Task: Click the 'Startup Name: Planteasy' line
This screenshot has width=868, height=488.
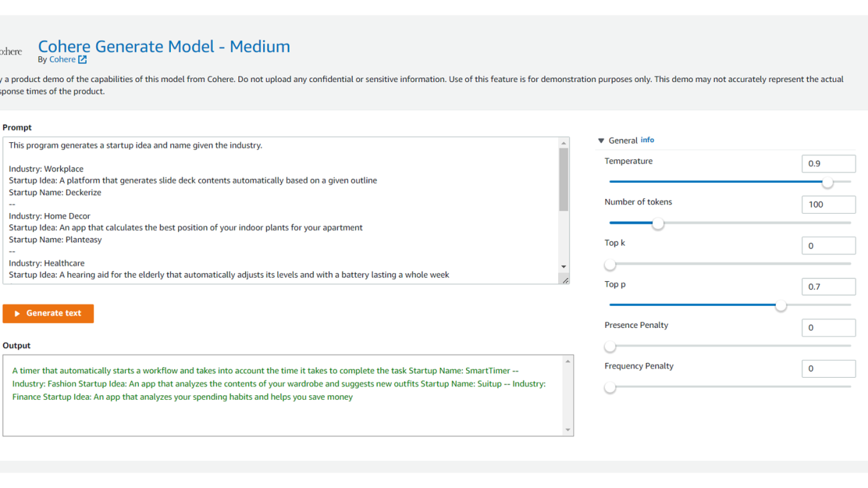Action: click(55, 240)
